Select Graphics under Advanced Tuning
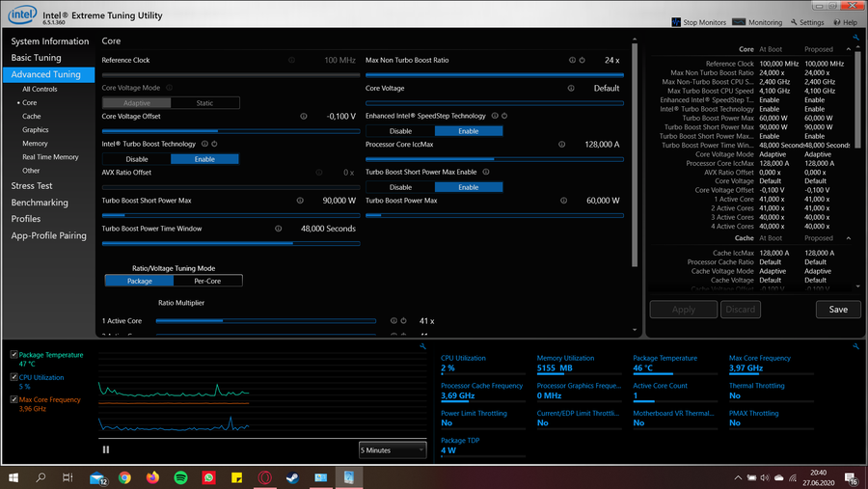This screenshot has height=489, width=868. pos(36,129)
